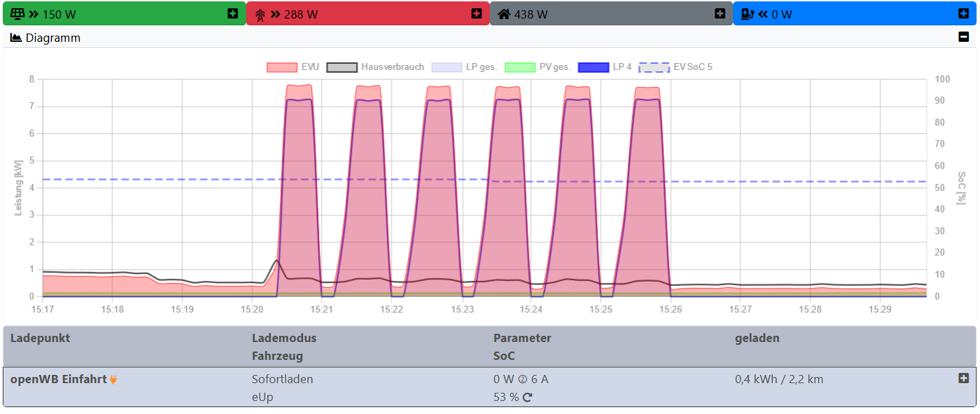Expand the green PV 150 W panel
This screenshot has height=414, width=980.
click(x=232, y=14)
